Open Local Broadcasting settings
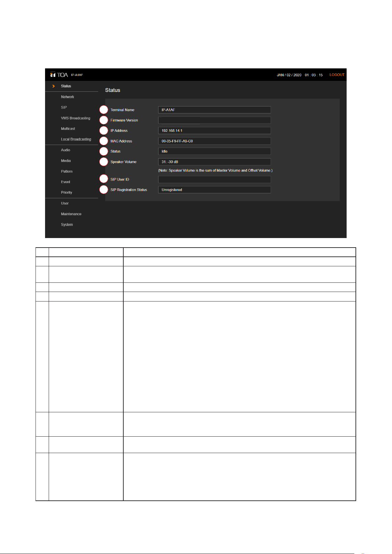This screenshot has height=554, width=392. (x=76, y=139)
